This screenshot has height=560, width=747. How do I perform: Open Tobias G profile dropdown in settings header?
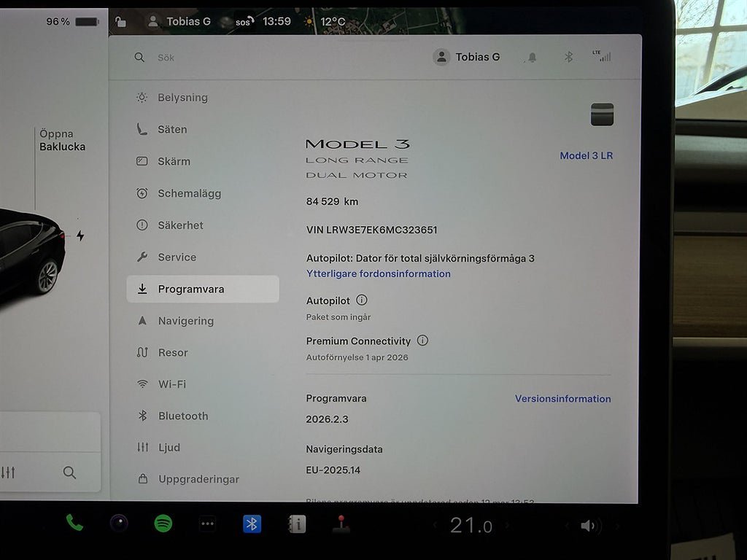tap(467, 57)
